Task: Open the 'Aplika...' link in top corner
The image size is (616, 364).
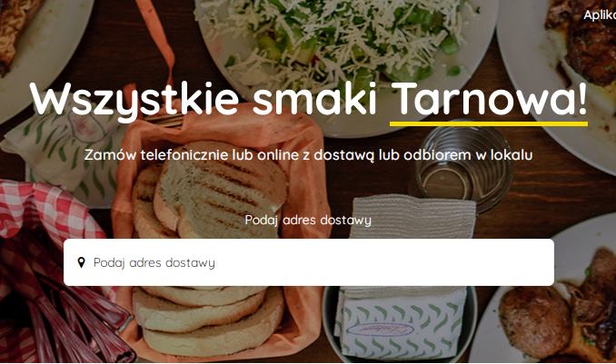Action: pyautogui.click(x=600, y=15)
